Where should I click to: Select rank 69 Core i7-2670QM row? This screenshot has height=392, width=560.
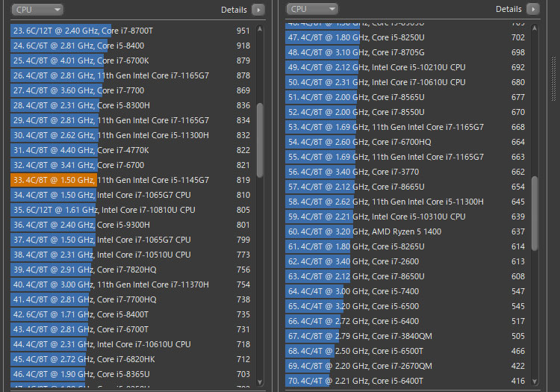pyautogui.click(x=405, y=367)
